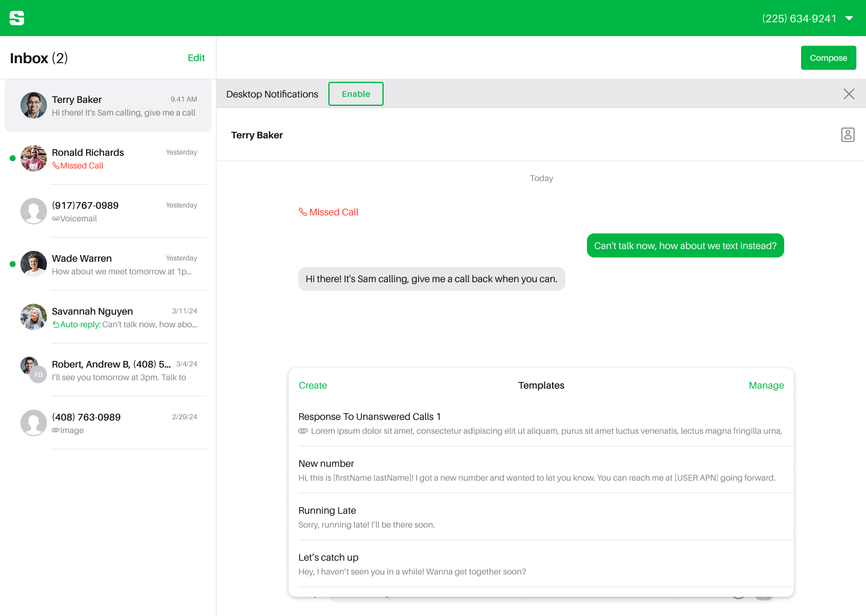Click the Voicemail icon in inbox
This screenshot has height=616, width=866.
tap(56, 218)
